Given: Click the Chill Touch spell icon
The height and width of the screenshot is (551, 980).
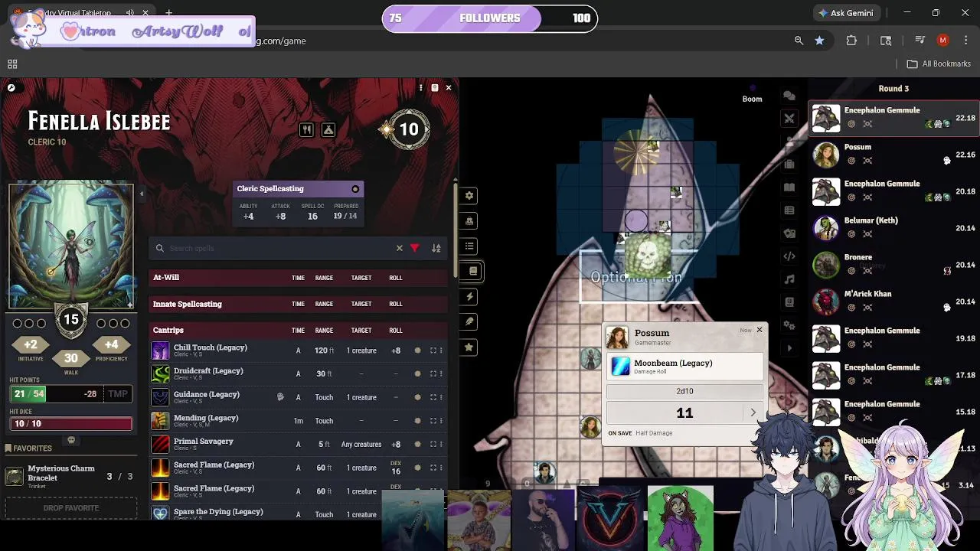Looking at the screenshot, I should [160, 351].
